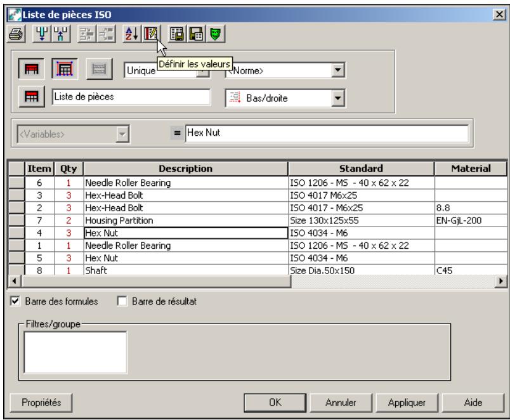
Task: Click the Appliquer button
Action: pos(407,403)
